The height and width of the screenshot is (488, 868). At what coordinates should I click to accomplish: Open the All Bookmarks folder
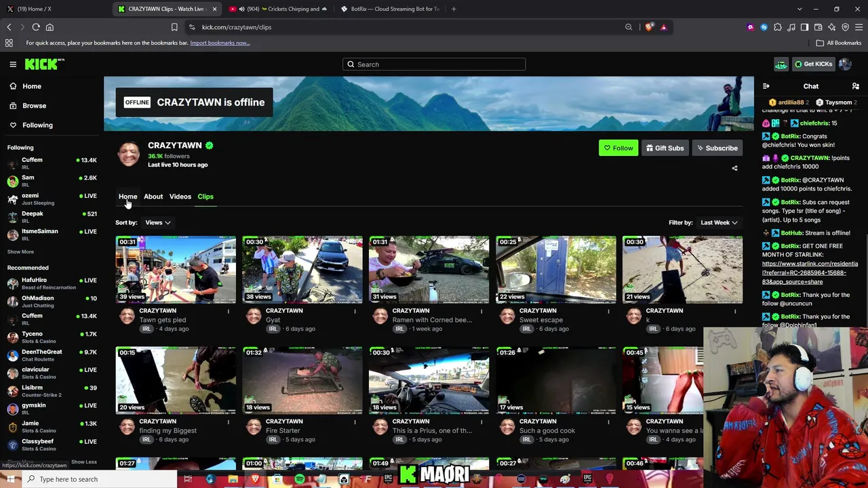tap(839, 43)
